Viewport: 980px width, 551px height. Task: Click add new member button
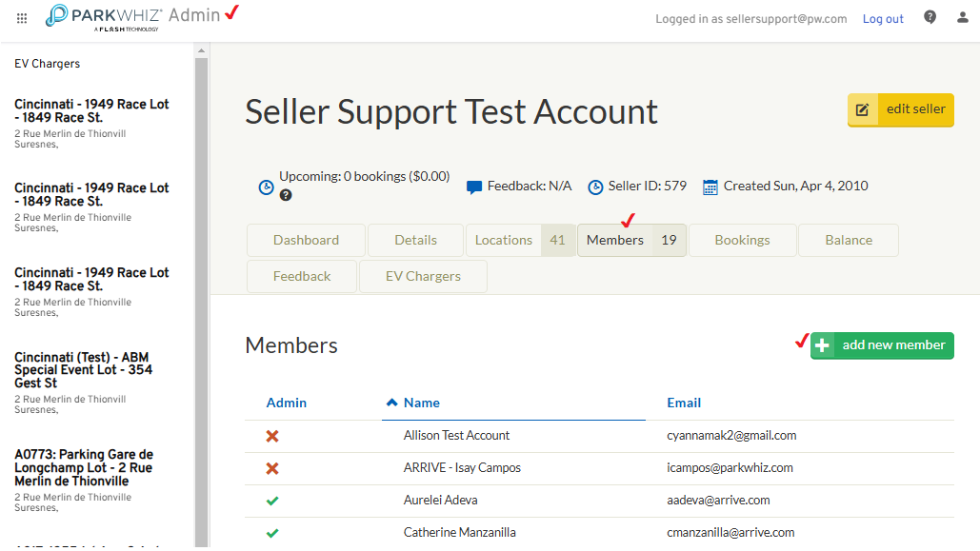coord(882,345)
